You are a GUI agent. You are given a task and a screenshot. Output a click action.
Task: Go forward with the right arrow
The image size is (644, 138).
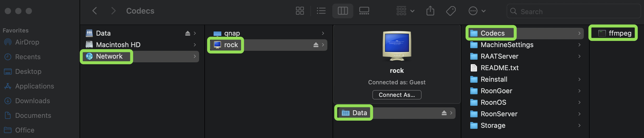tap(113, 11)
